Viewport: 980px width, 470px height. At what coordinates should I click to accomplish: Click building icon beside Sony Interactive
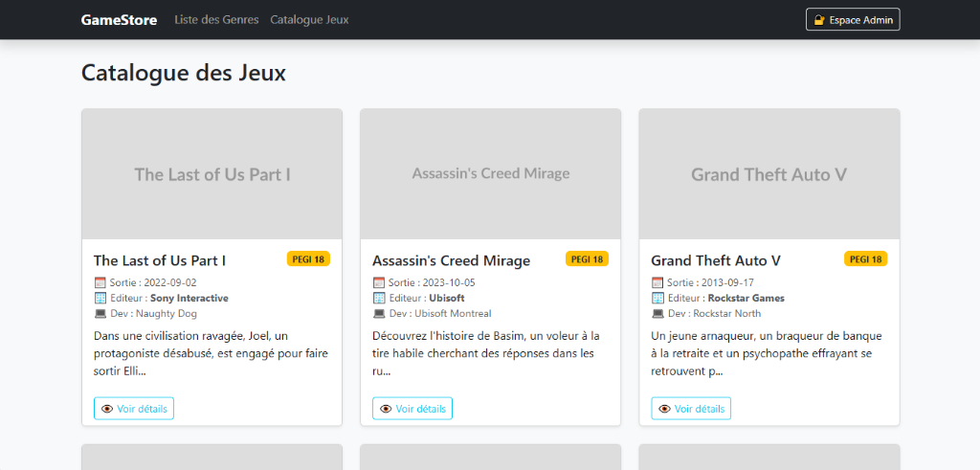tap(100, 298)
